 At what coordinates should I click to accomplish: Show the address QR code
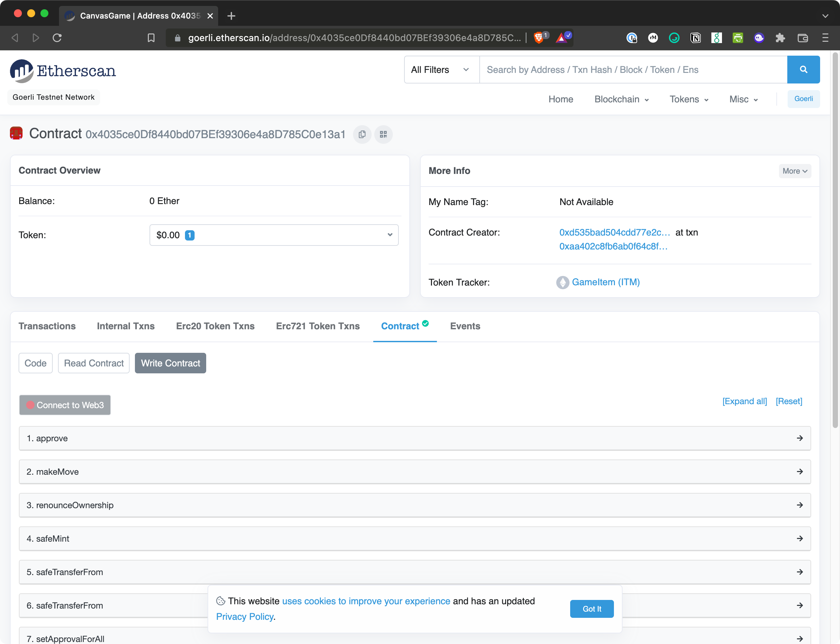[383, 134]
